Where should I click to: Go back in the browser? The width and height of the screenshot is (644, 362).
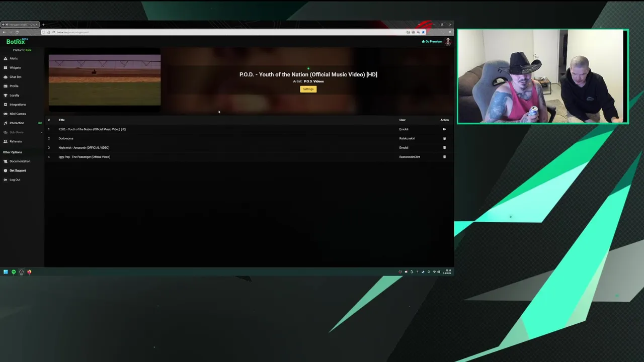tap(5, 32)
